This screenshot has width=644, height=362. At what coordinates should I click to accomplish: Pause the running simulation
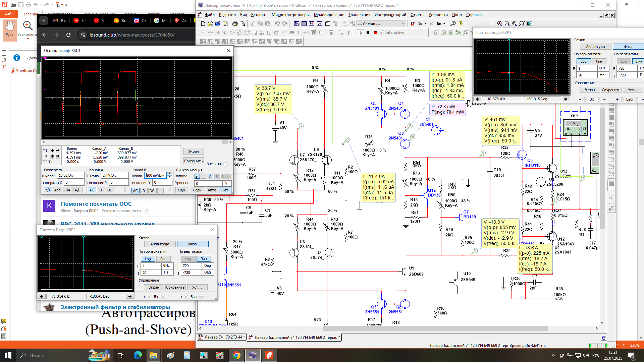[368, 33]
